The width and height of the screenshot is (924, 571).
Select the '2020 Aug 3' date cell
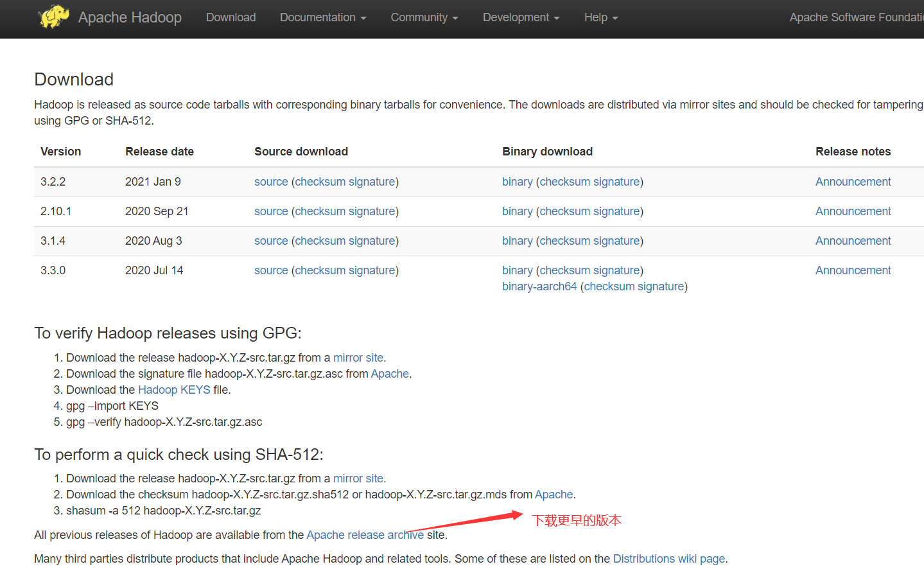[153, 241]
